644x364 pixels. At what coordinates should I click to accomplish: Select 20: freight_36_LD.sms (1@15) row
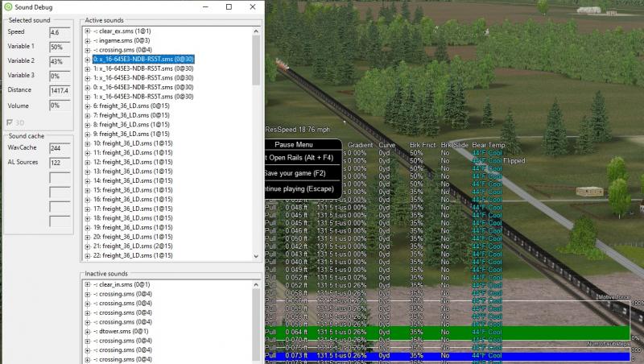click(133, 237)
